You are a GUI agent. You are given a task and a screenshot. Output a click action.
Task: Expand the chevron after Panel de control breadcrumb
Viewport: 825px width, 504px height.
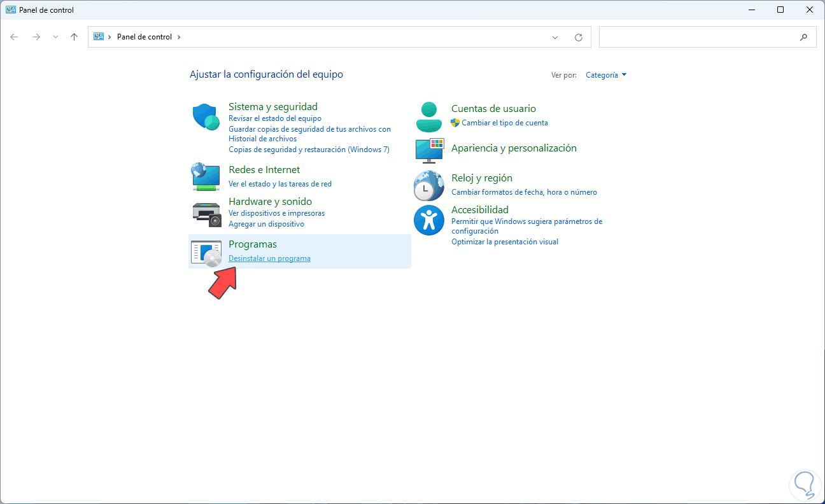point(179,37)
